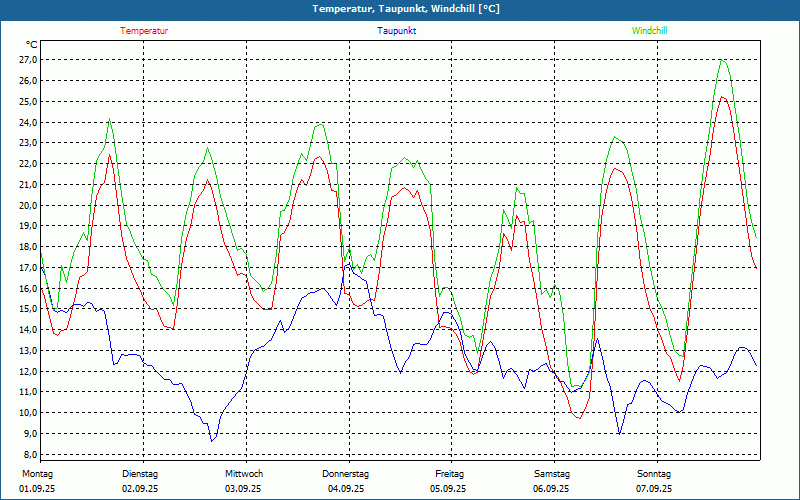Click the 01.09.25 date label
This screenshot has height=500, width=800.
(40, 489)
